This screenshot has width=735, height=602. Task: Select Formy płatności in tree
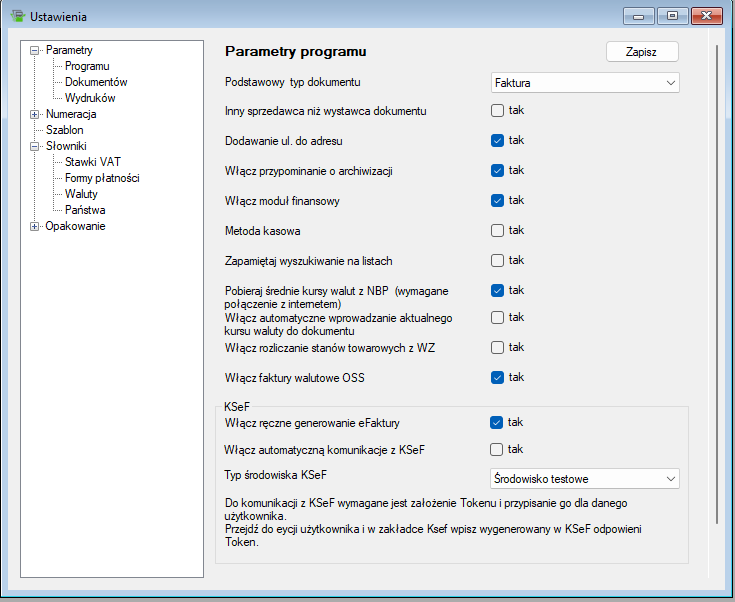[102, 178]
